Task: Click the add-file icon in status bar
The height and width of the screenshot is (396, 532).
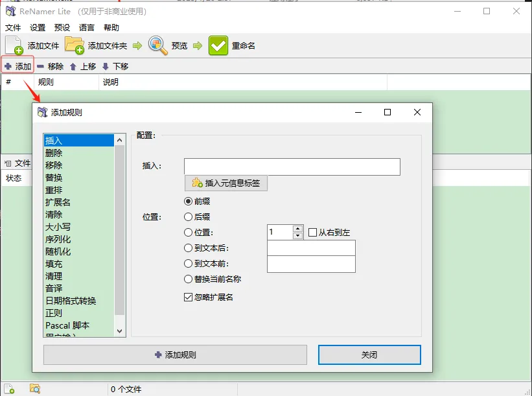Action: point(9,389)
